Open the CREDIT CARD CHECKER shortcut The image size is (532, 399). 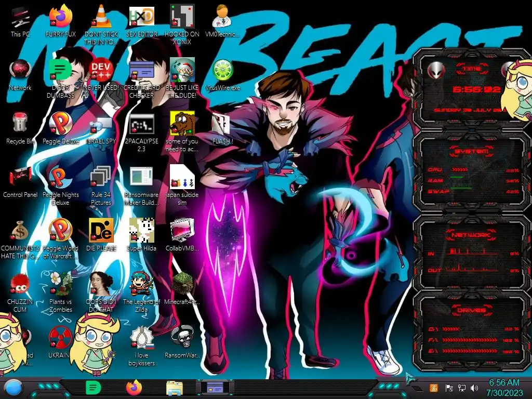pyautogui.click(x=141, y=78)
